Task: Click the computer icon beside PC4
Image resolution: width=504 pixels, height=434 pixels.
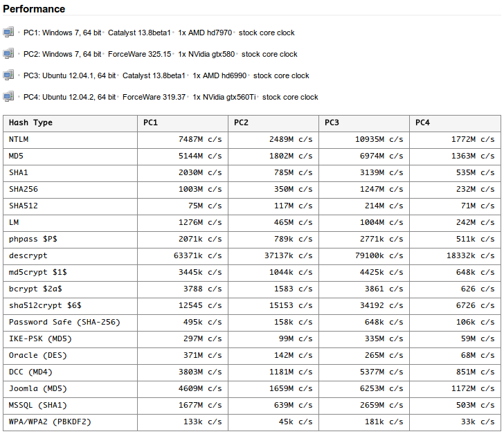Action: 8,96
